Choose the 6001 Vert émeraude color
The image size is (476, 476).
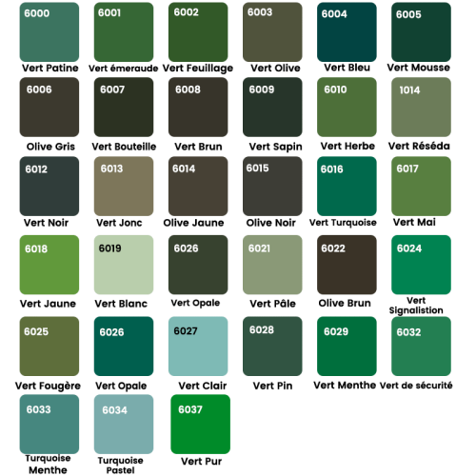tap(124, 32)
